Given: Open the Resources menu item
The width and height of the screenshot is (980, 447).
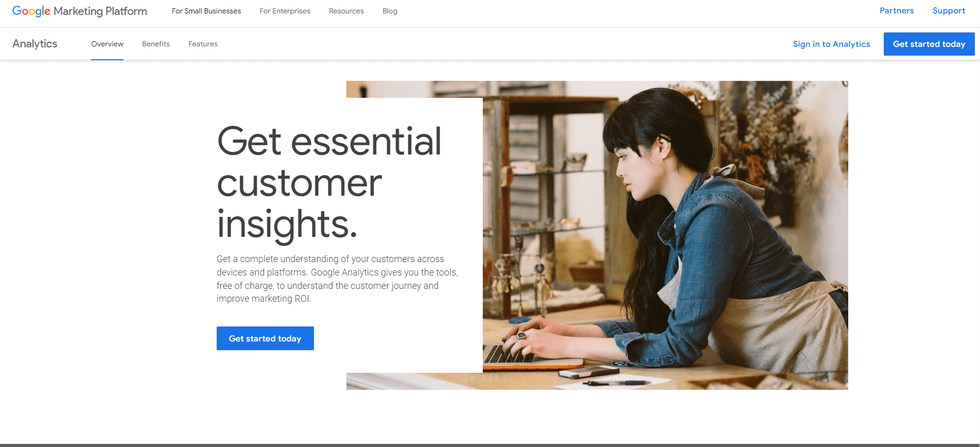Looking at the screenshot, I should [346, 11].
